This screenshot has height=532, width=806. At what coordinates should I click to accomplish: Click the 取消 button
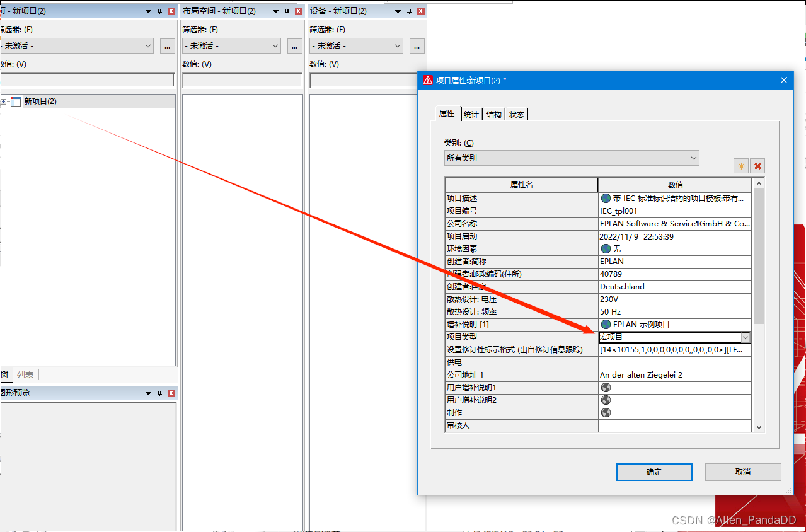[x=743, y=471]
